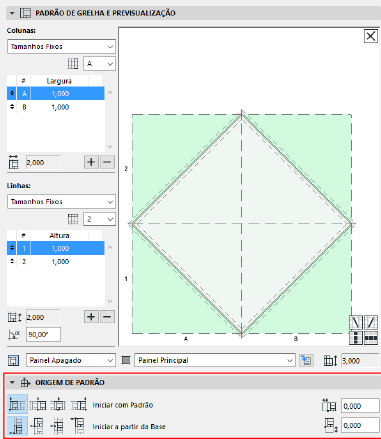The image size is (381, 439).
Task: Click the up arrow of Largura list scrollbar
Action: point(110,93)
